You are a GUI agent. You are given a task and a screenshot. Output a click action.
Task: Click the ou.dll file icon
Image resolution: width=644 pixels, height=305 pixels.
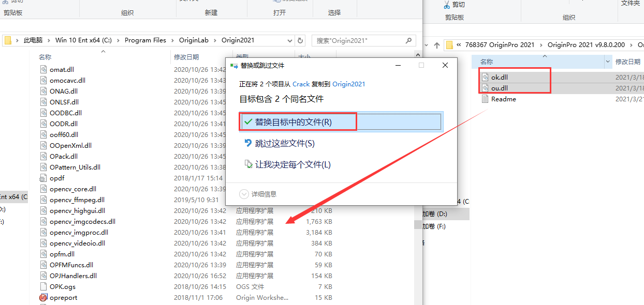486,88
